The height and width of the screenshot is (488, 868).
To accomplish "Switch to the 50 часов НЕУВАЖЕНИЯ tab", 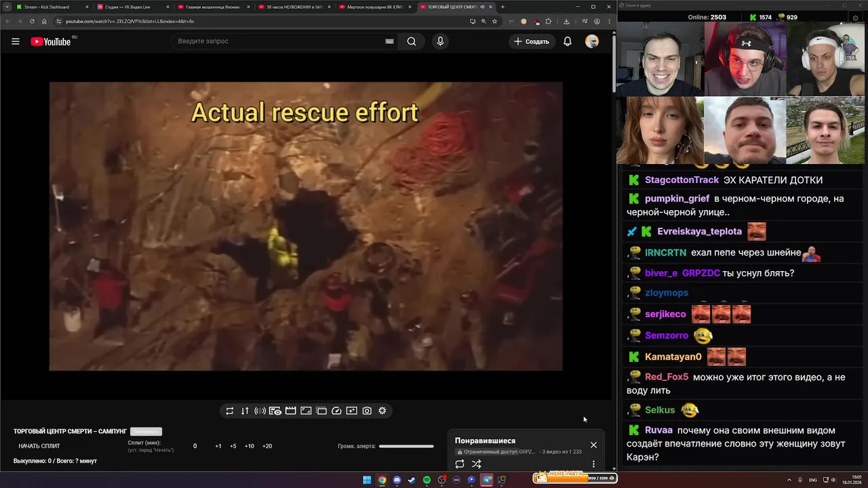I will pos(294,7).
